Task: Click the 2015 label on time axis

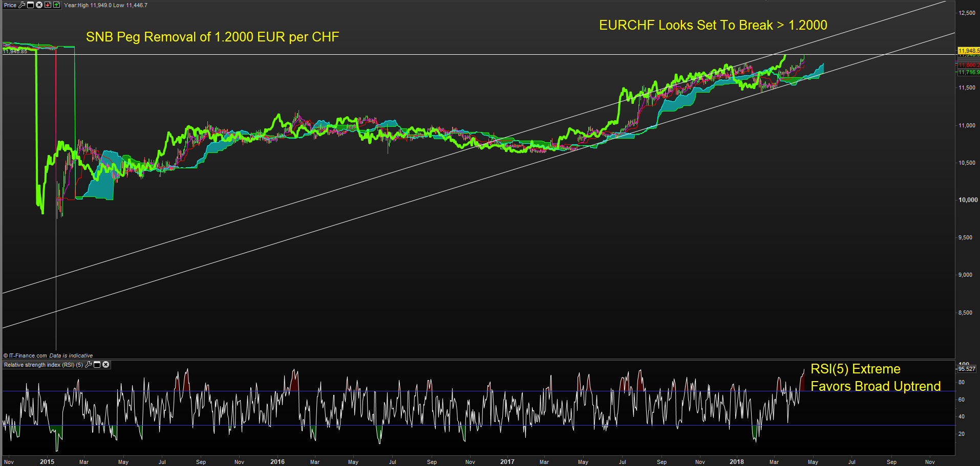Action: tap(47, 461)
